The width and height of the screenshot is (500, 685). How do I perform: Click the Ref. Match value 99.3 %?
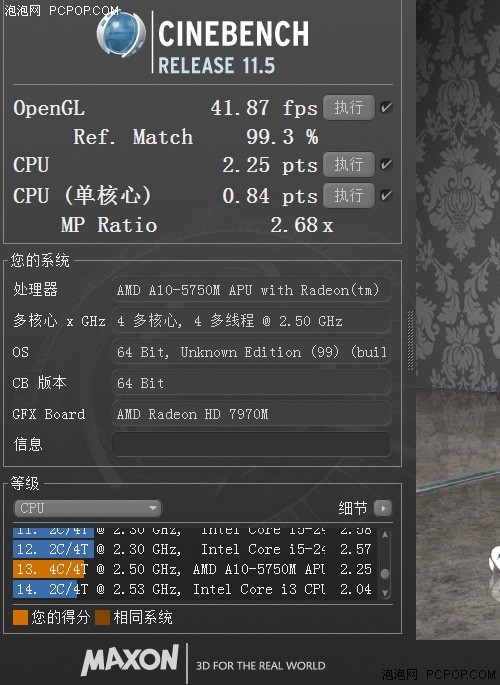pyautogui.click(x=282, y=137)
